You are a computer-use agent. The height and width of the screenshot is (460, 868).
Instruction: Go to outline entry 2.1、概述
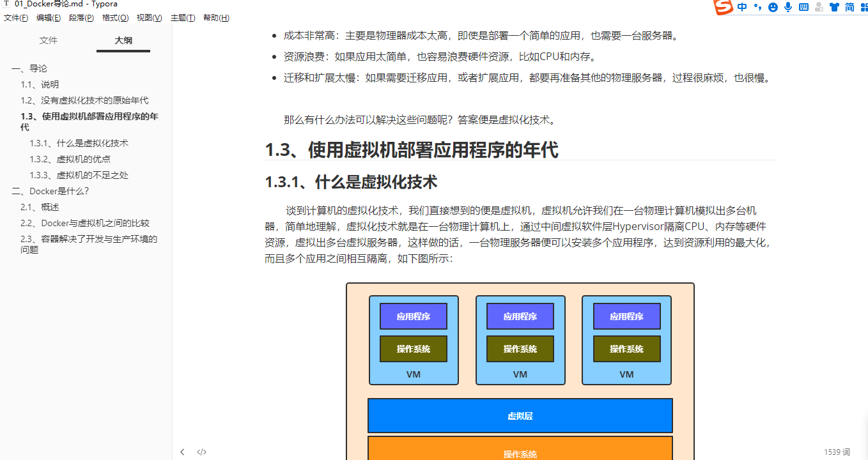coord(40,207)
